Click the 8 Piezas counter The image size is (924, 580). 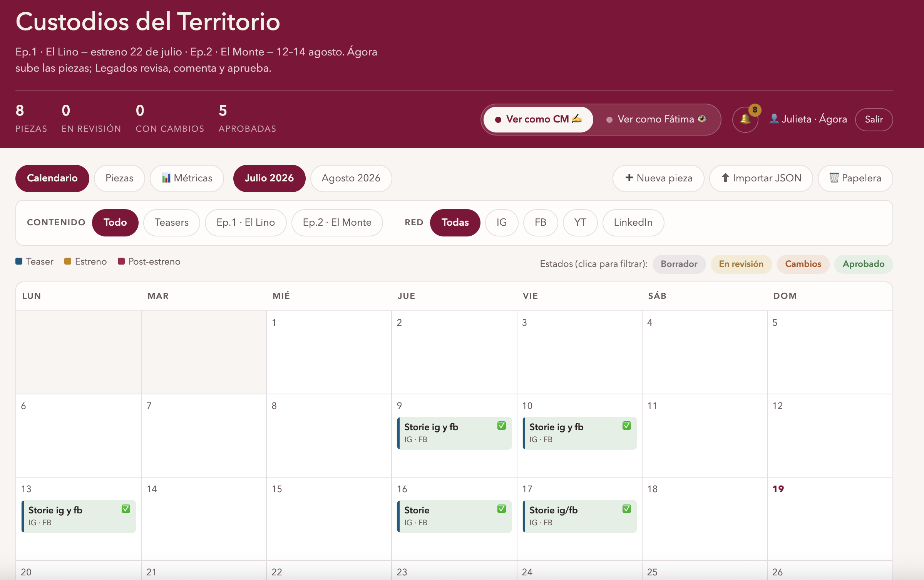[x=31, y=118]
